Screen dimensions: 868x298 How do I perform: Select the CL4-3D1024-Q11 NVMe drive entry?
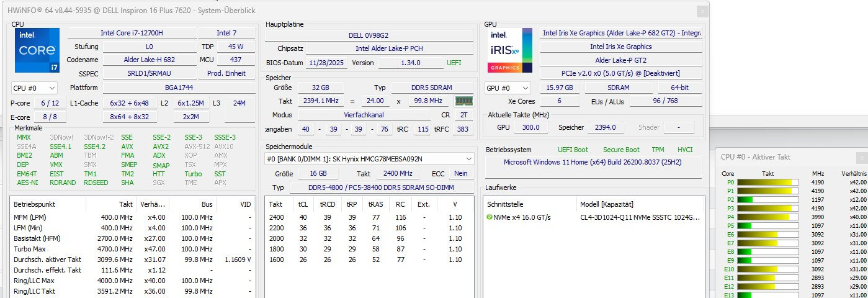click(594, 217)
